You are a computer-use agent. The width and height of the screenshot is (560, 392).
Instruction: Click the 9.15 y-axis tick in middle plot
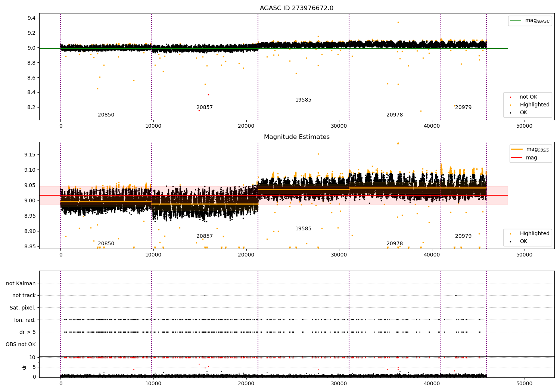(x=30, y=155)
